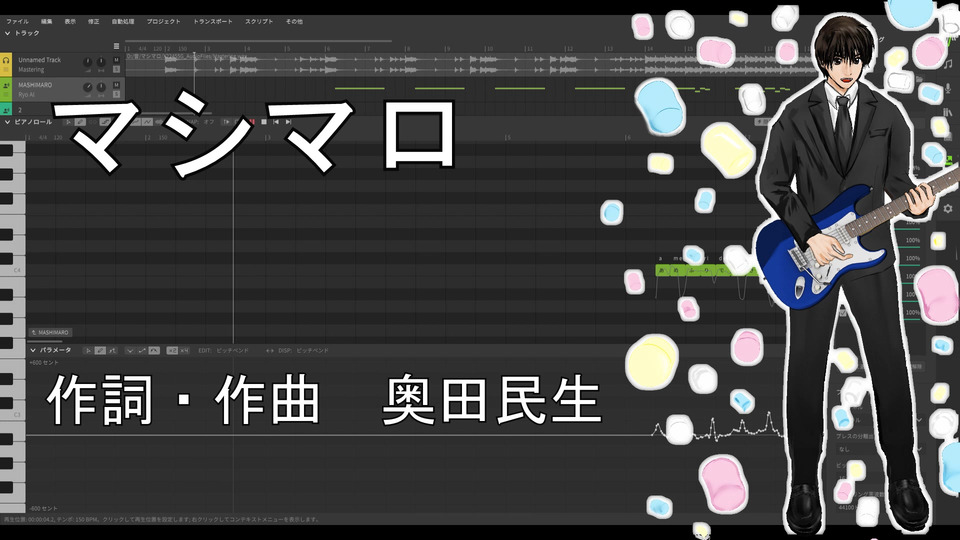960x540 pixels.
Task: Open the その他 menu
Action: click(294, 21)
